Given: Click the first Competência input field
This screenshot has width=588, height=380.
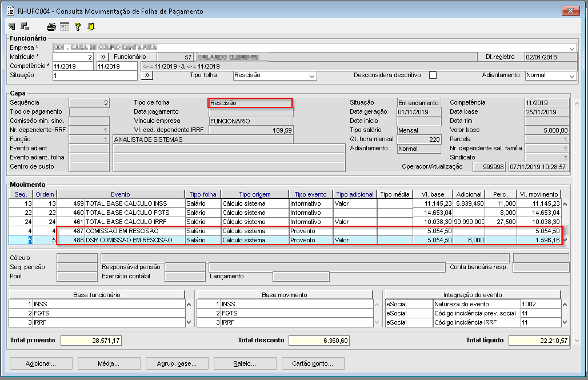Looking at the screenshot, I should click(x=73, y=66).
